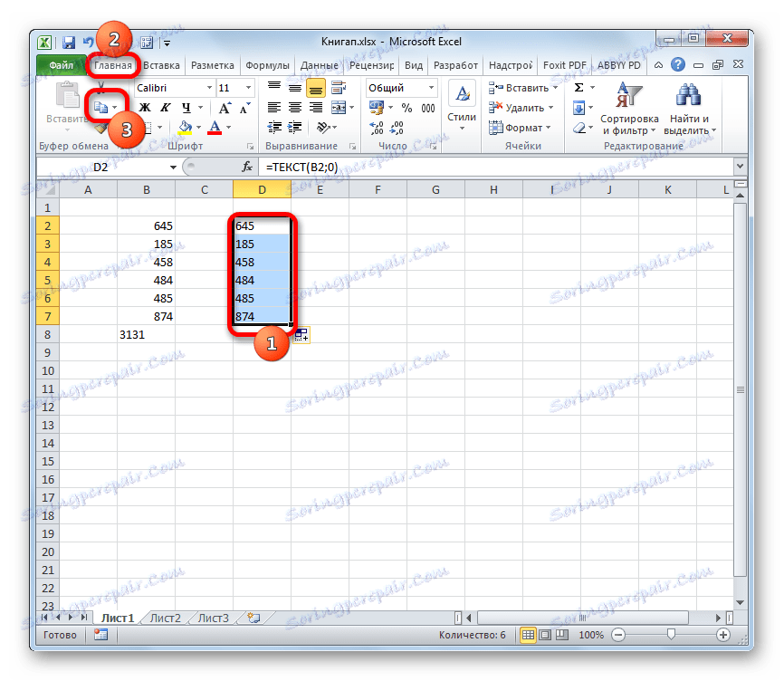Open the font color dropdown arrow
The image size is (784, 681).
point(228,128)
